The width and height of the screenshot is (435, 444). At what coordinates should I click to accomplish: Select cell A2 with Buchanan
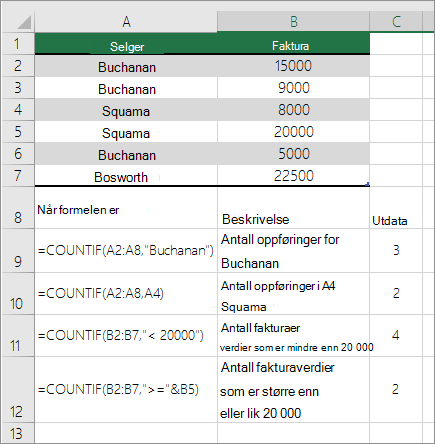click(126, 66)
